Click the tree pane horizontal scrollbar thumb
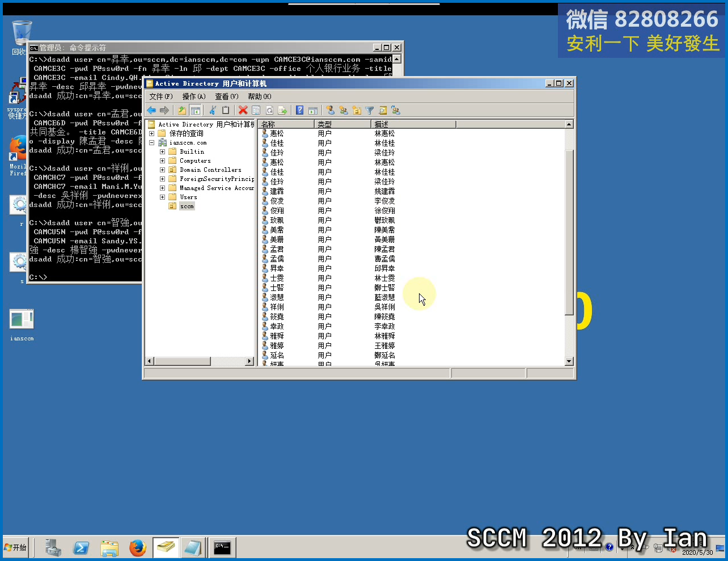728x561 pixels. point(183,361)
